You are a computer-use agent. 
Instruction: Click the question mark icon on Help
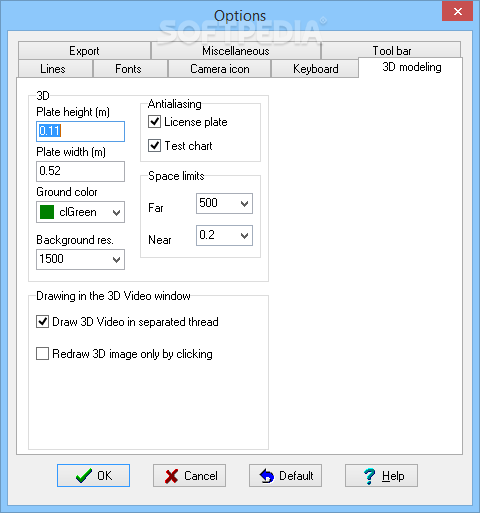coord(369,476)
